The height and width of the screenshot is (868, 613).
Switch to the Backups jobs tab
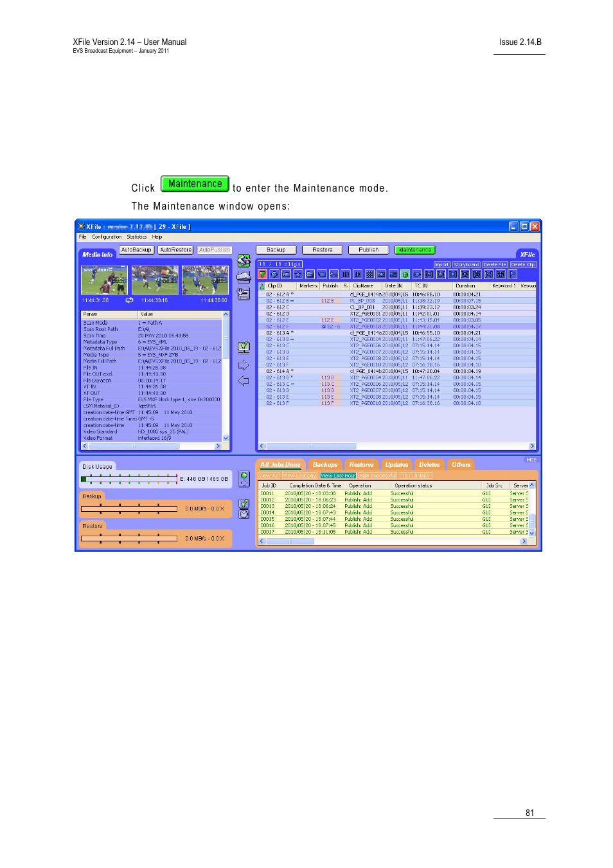tap(325, 465)
